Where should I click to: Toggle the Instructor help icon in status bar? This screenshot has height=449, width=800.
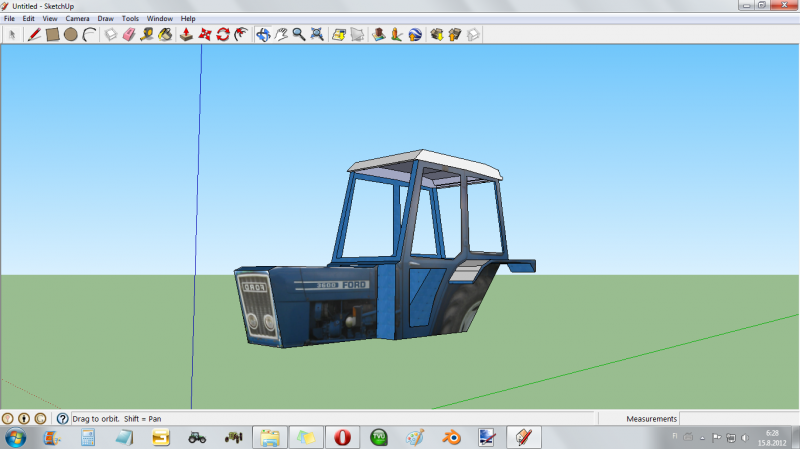click(62, 419)
